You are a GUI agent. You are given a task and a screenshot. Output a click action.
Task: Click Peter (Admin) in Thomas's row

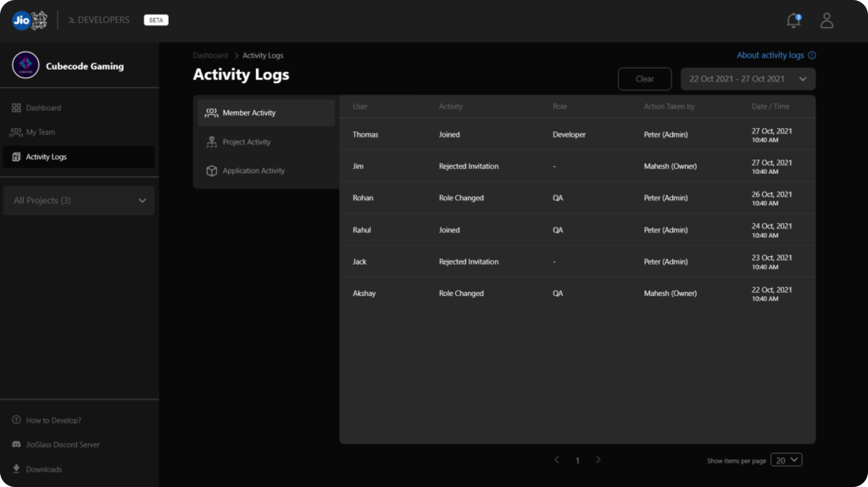(x=665, y=134)
